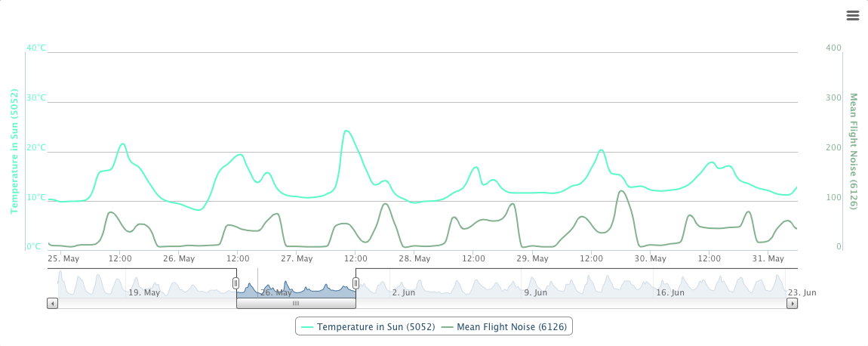This screenshot has width=868, height=346.
Task: Click the temperature peak near 27. May noon
Action: 346,131
